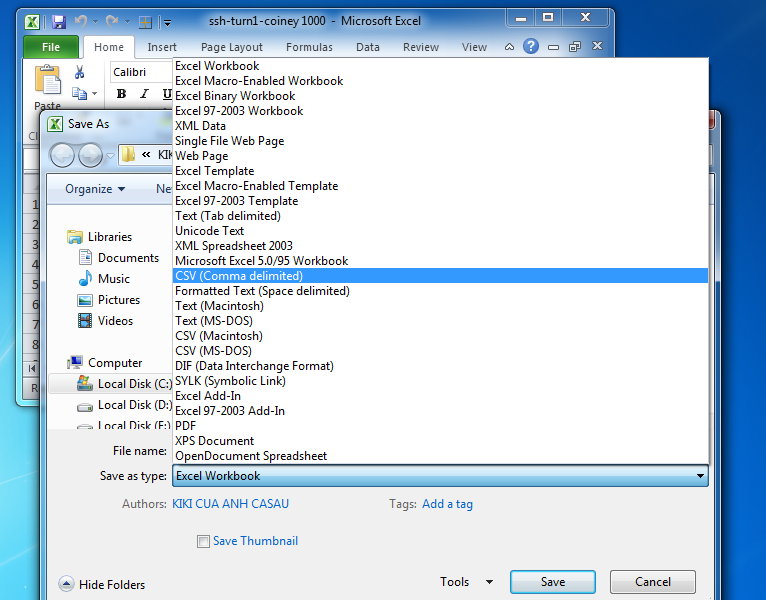Select CSV (Comma delimited) option
This screenshot has width=766, height=600.
(441, 276)
